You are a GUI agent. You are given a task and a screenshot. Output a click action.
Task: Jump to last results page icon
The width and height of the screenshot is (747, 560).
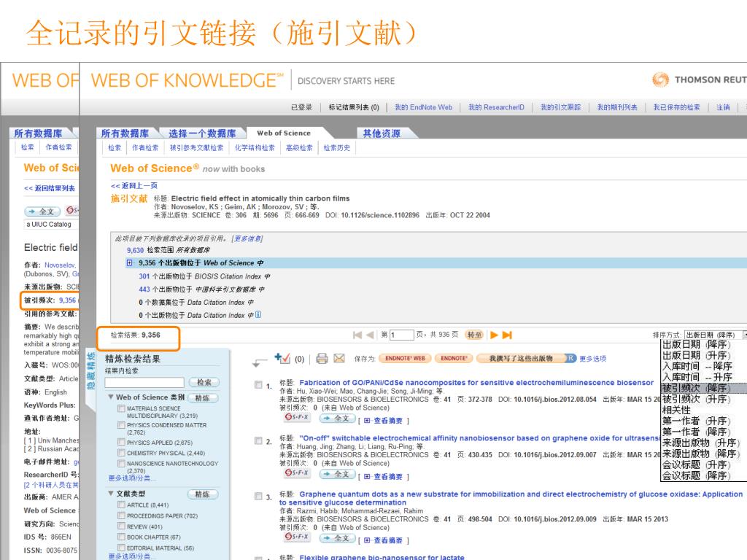pos(507,335)
